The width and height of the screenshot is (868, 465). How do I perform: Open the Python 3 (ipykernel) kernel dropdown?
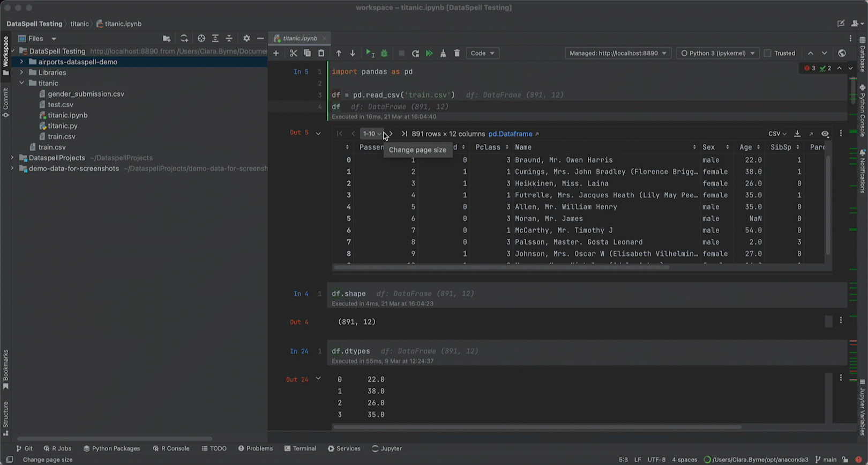717,53
